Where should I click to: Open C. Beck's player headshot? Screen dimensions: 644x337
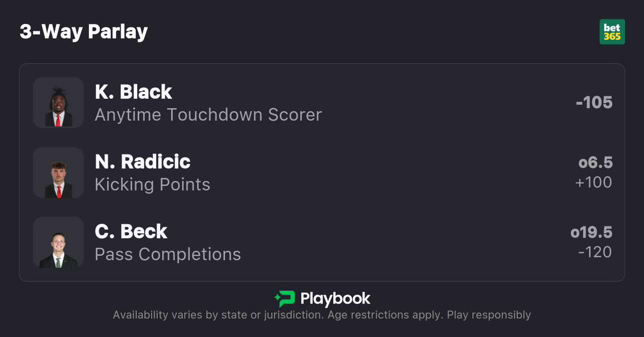(58, 242)
